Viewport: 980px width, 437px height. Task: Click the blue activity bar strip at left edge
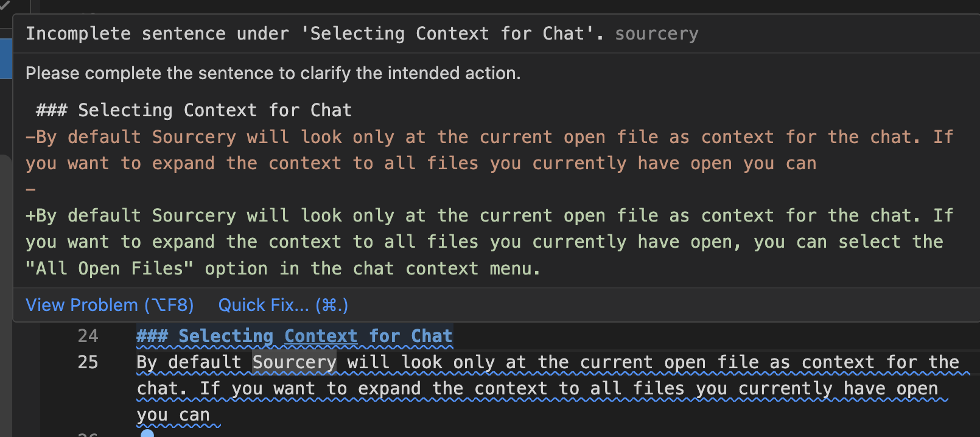(5, 58)
